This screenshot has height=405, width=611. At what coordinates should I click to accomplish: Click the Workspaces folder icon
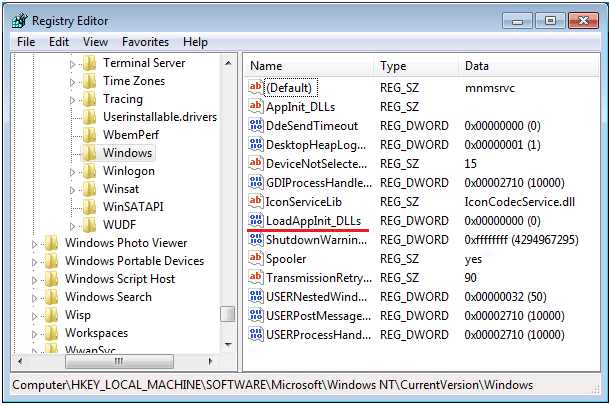click(51, 332)
